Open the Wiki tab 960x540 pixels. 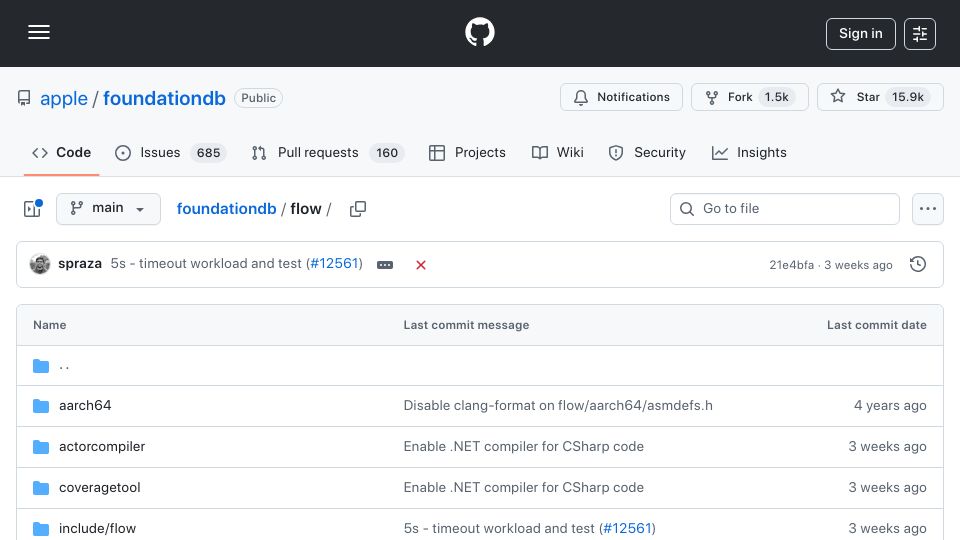coord(558,152)
